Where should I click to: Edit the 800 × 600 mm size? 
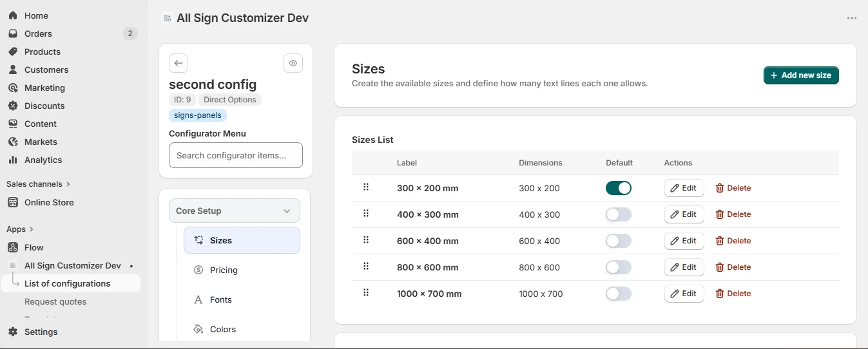[x=684, y=267]
